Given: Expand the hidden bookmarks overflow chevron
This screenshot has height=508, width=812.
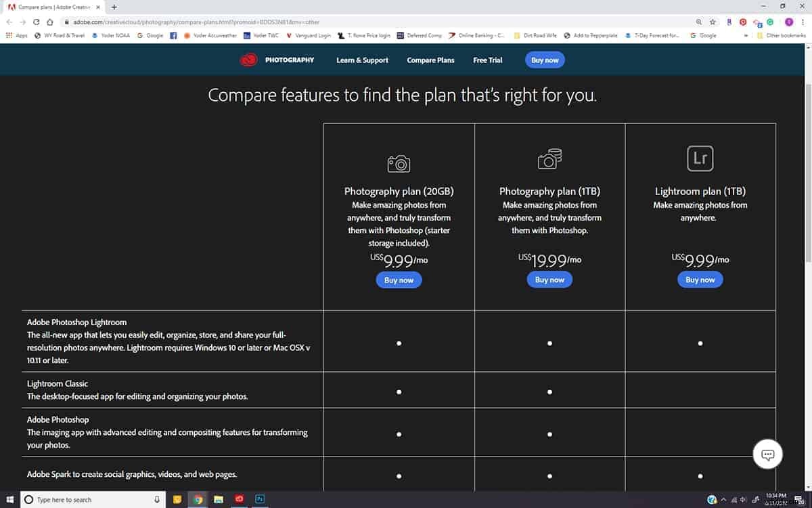Looking at the screenshot, I should tap(746, 35).
